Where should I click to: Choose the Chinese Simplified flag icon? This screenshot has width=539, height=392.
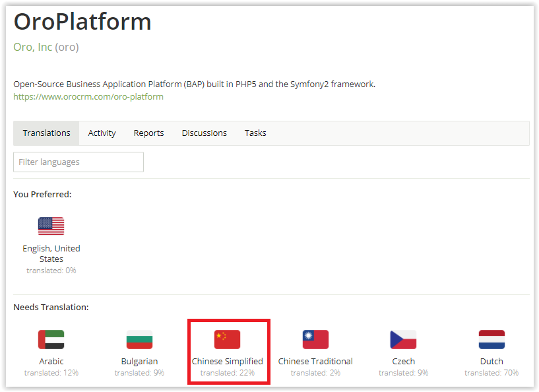227,339
